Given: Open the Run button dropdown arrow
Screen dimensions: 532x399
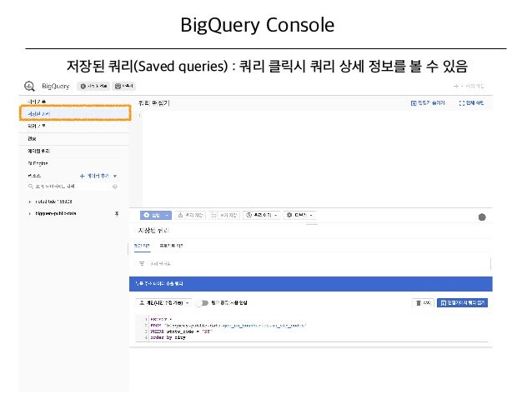Looking at the screenshot, I should (168, 215).
